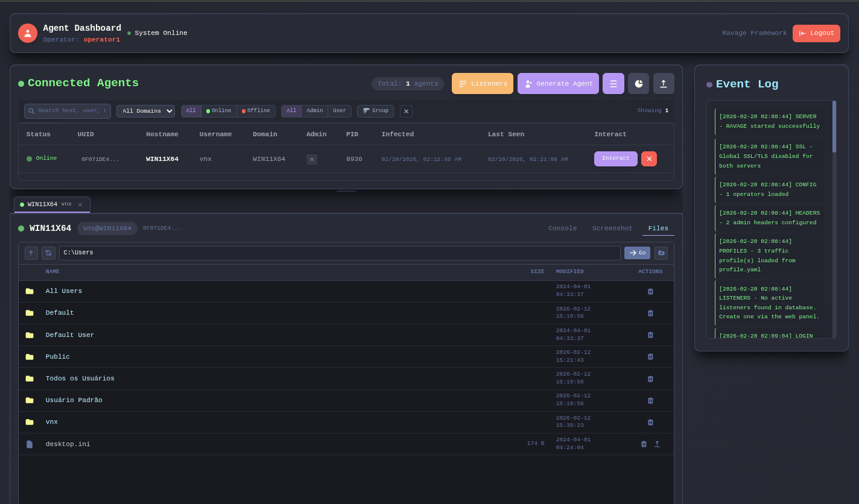Click the Last Seen column header
859x504 pixels.
(x=506, y=134)
